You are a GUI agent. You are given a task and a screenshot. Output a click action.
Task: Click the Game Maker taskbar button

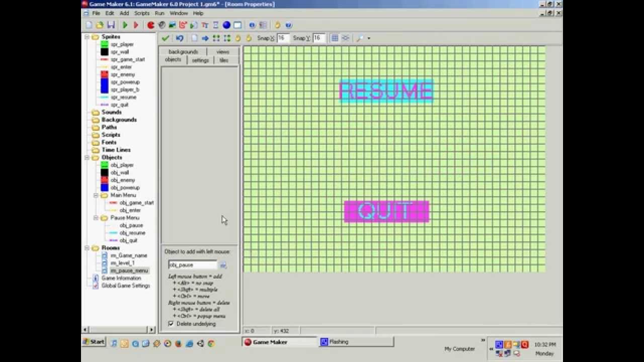tap(280, 342)
